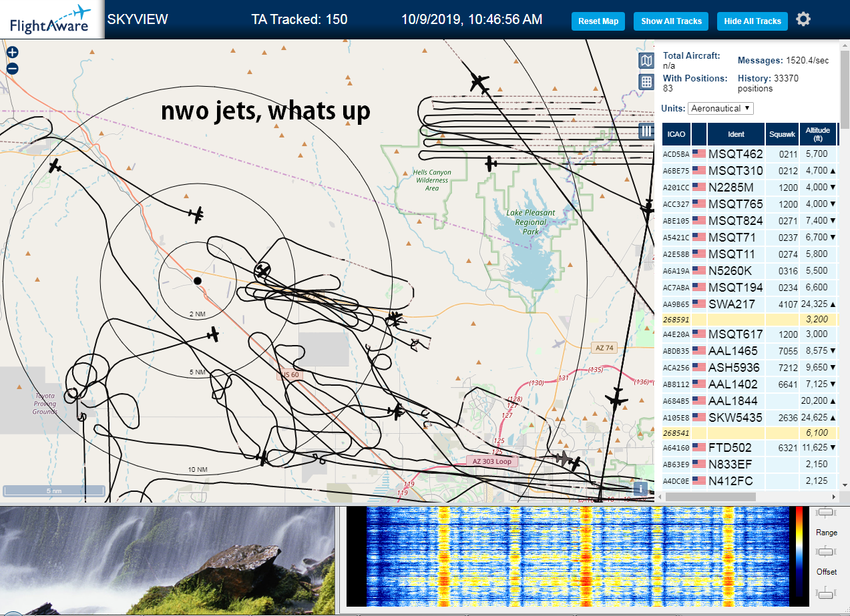
Task: Sort the table by ICAO column
Action: tap(676, 134)
